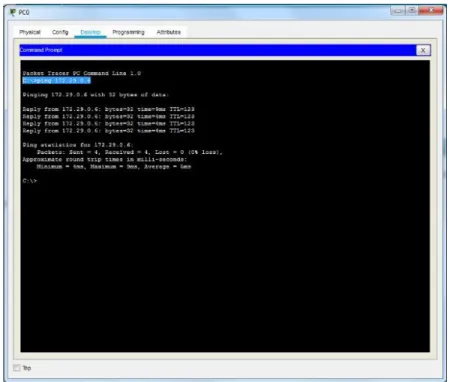
Task: Click the first Reply from 172.29.0.6 line
Action: tap(108, 109)
